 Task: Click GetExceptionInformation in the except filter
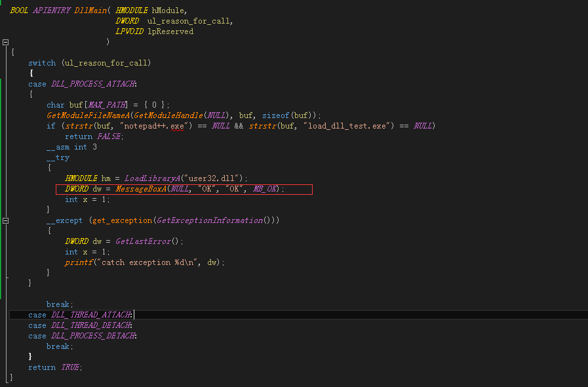(x=210, y=220)
